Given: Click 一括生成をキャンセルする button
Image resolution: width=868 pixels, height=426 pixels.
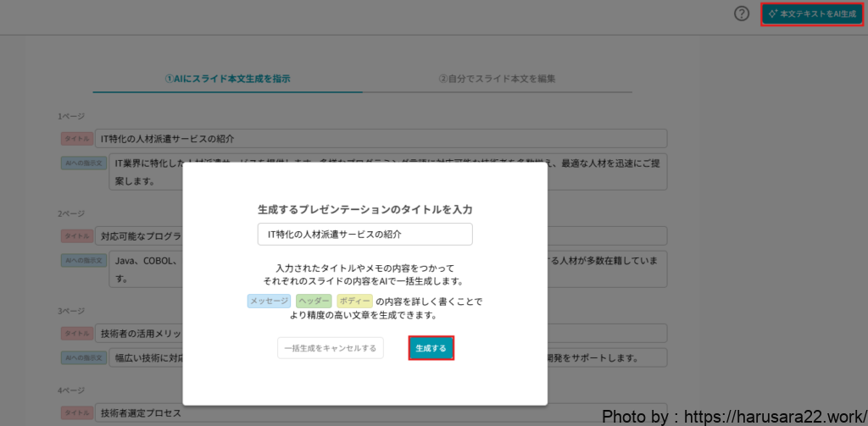Looking at the screenshot, I should (331, 348).
